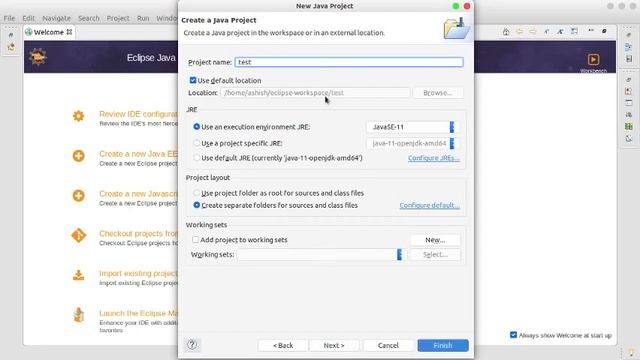Click the Cancel button

388,345
